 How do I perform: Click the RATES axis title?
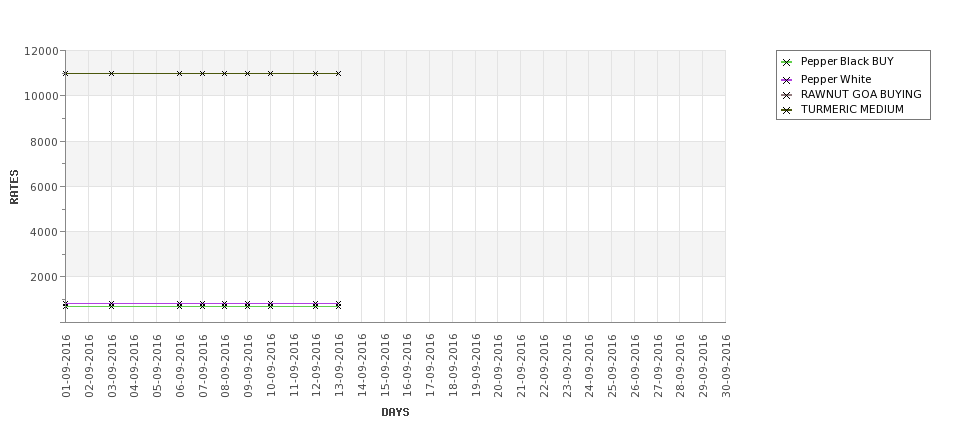(x=14, y=187)
